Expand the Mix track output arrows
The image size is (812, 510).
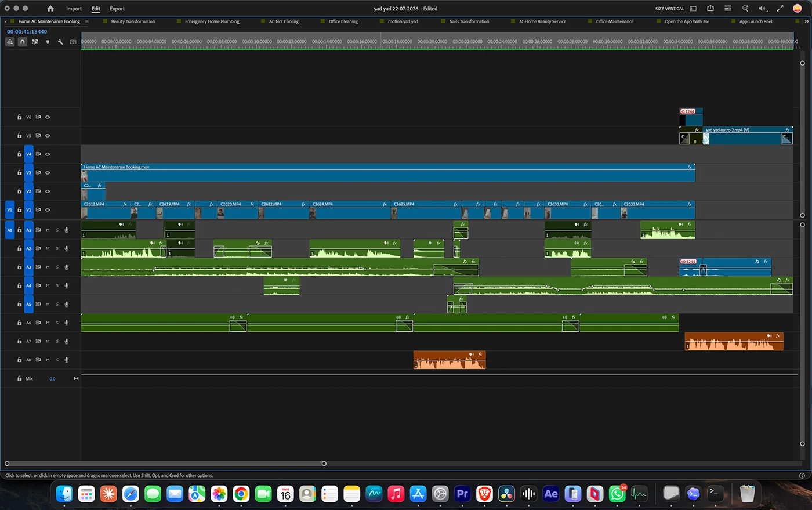point(76,379)
